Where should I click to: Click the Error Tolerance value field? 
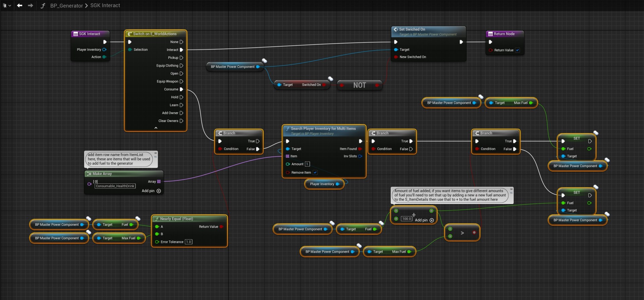[189, 242]
